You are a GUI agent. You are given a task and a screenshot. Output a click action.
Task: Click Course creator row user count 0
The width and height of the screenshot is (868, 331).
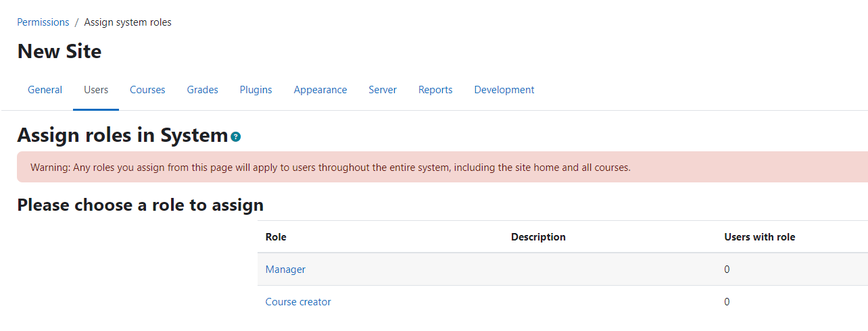727,302
